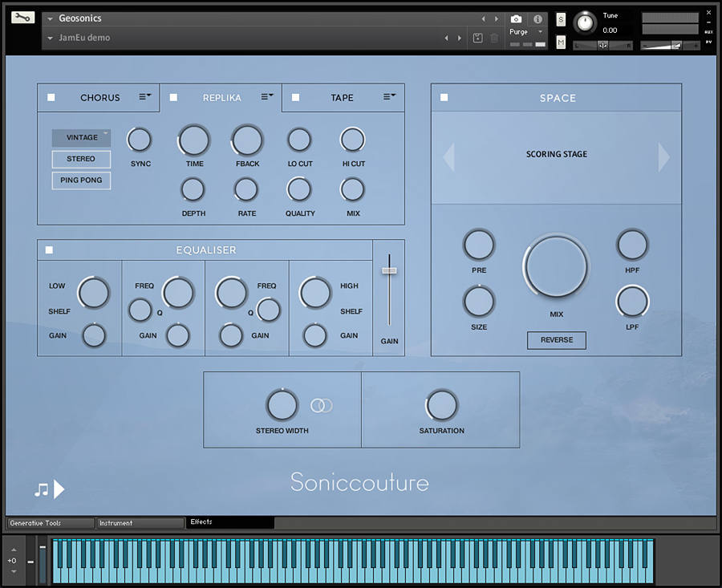Click the wrench edit icon

[x=23, y=17]
